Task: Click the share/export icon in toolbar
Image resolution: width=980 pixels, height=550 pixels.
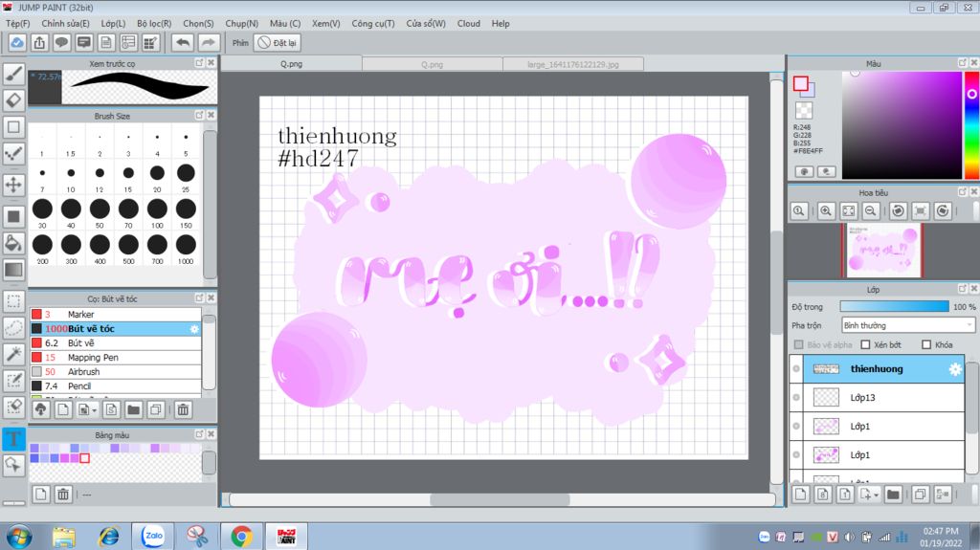Action: 39,42
